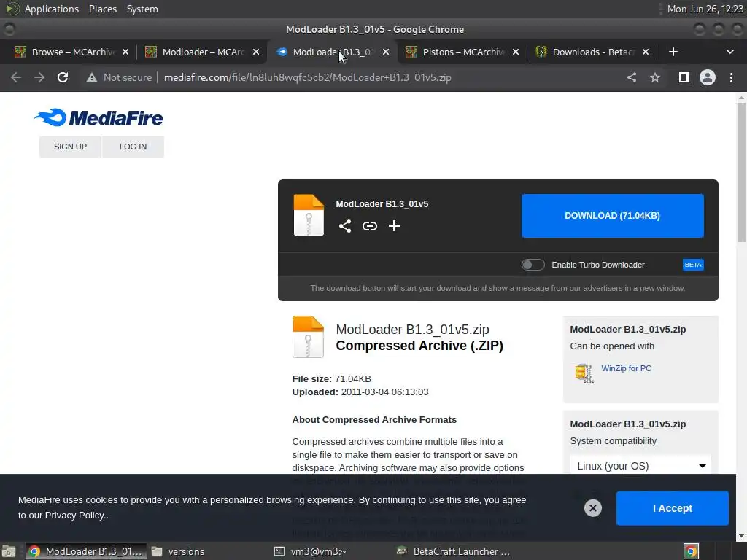The width and height of the screenshot is (747, 560).
Task: Click the BETA badge
Action: 693,265
